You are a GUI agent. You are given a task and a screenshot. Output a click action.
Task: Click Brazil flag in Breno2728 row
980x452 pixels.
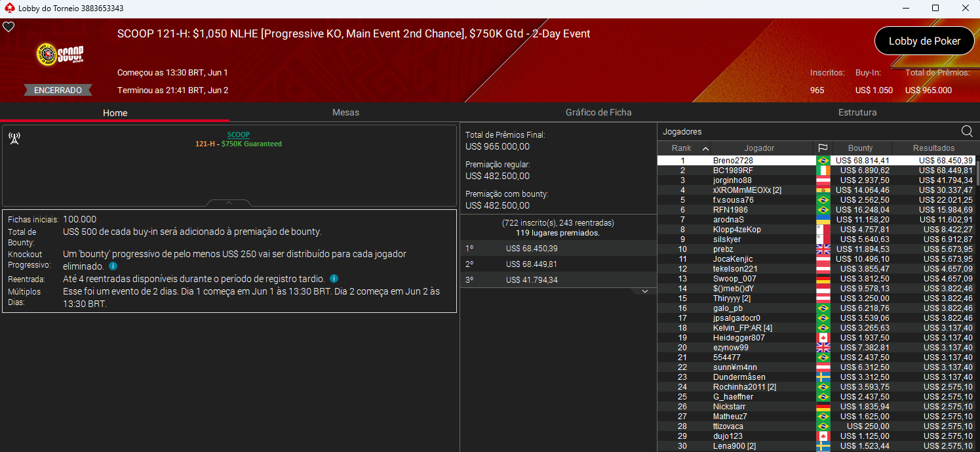823,161
